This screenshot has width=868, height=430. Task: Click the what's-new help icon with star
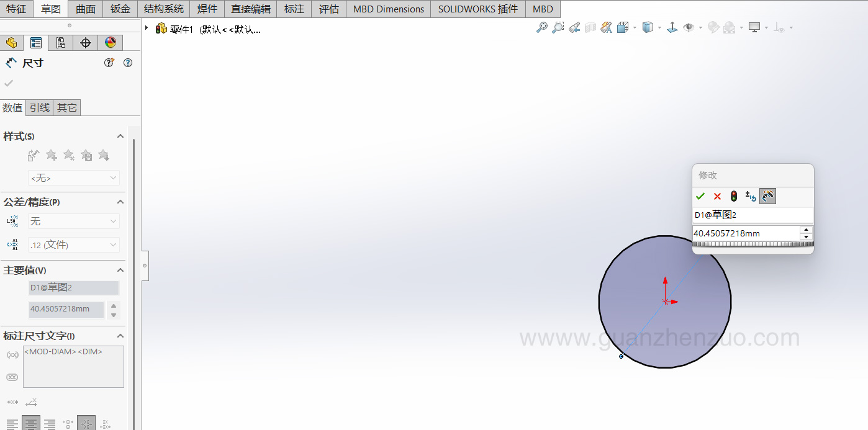[109, 63]
